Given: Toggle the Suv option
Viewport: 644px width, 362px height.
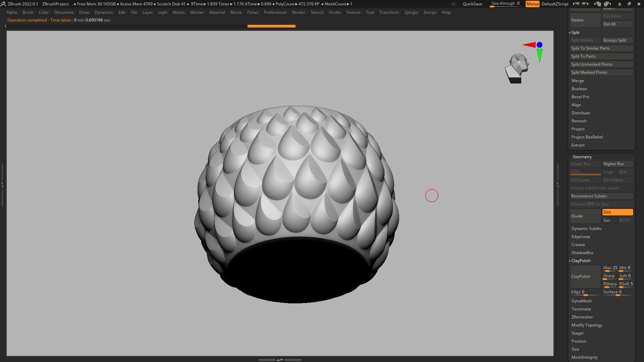Looking at the screenshot, I should (x=609, y=220).
